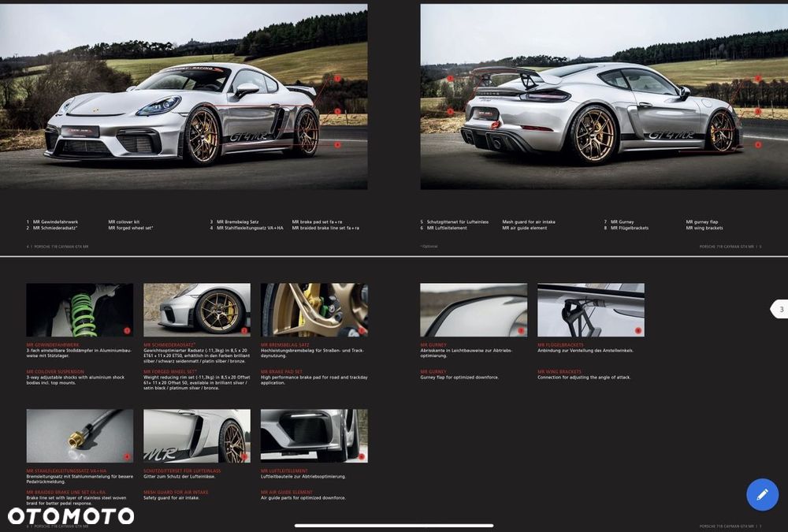The image size is (788, 532).
Task: Click legend entry '1 MR Gewindefahrwerk'
Action: pos(52,221)
